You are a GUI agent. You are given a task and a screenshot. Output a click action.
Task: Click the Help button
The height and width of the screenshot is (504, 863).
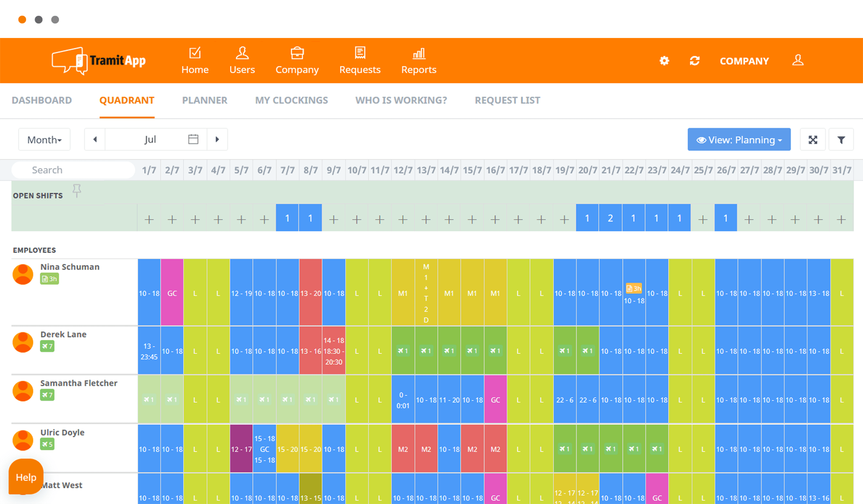[26, 477]
